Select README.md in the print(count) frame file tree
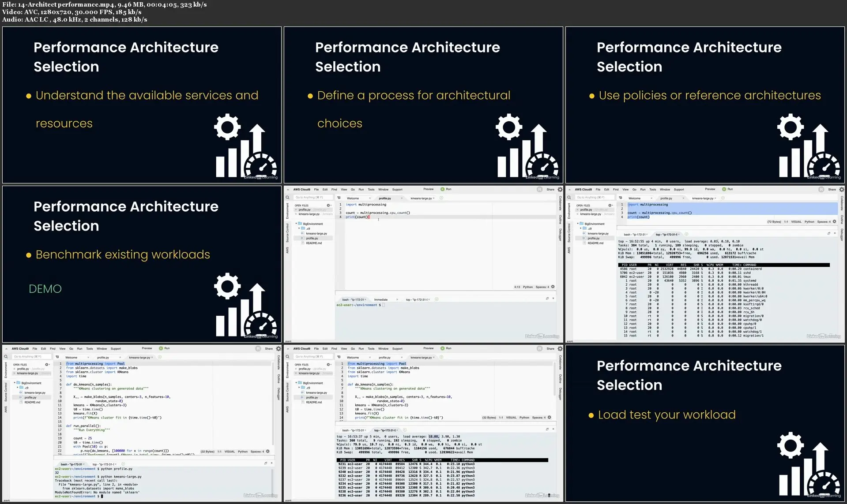Image resolution: width=847 pixels, height=504 pixels. point(314,243)
